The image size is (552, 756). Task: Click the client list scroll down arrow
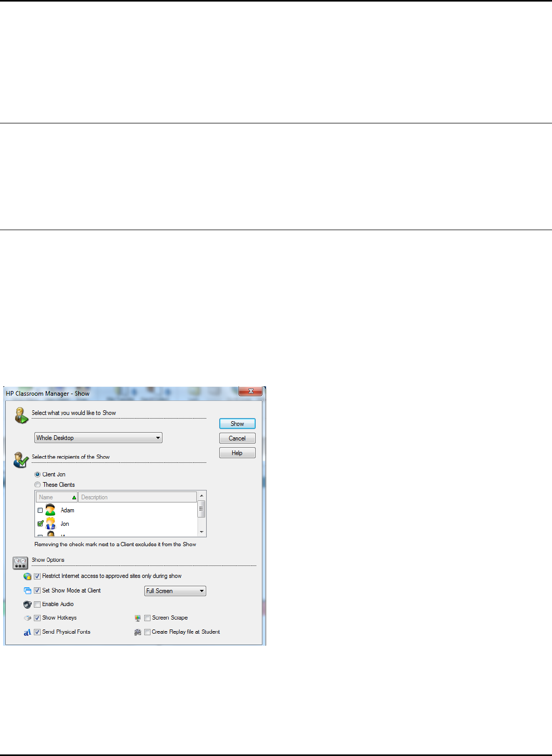point(202,532)
